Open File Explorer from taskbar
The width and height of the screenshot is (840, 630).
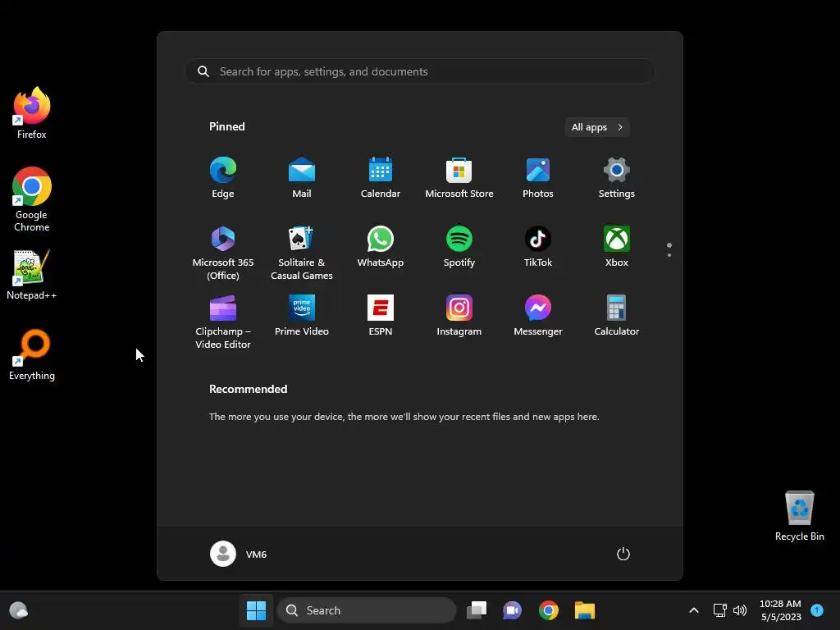pos(584,610)
